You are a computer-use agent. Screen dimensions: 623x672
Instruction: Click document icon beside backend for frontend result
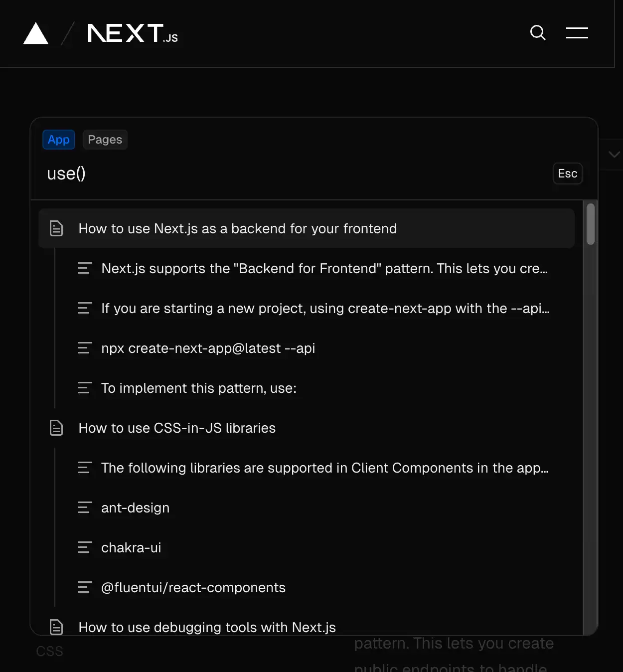pos(56,228)
